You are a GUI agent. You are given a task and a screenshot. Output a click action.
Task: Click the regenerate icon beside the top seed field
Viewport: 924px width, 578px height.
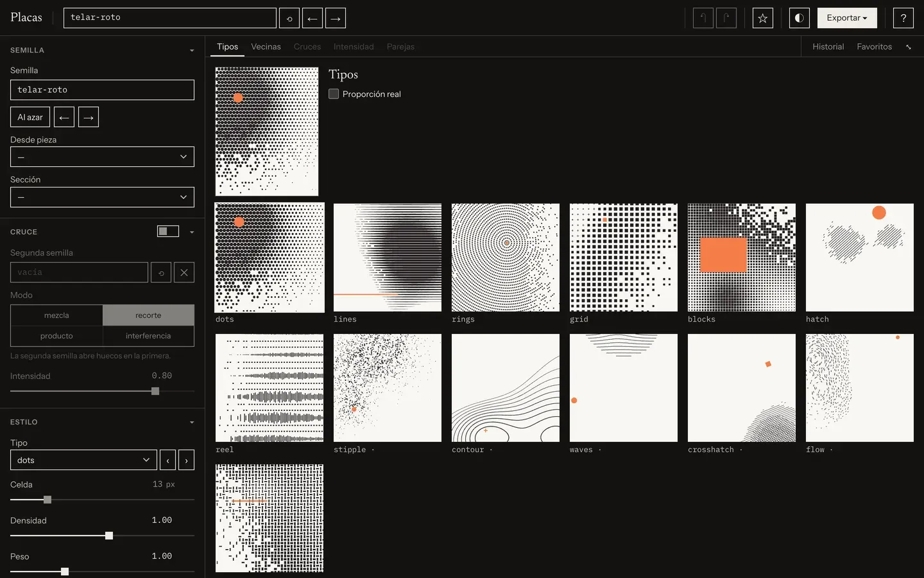289,18
